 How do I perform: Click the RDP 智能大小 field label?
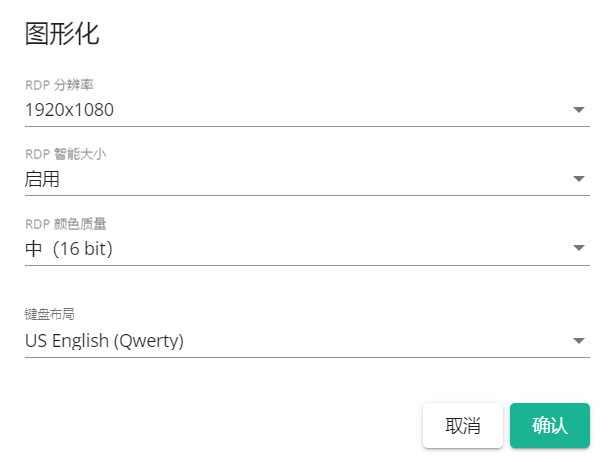65,154
